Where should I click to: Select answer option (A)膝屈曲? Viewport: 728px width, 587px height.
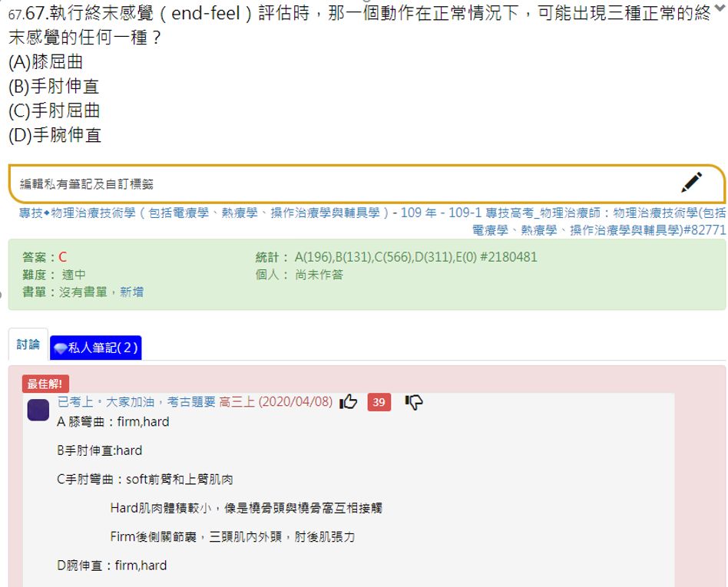click(45, 62)
